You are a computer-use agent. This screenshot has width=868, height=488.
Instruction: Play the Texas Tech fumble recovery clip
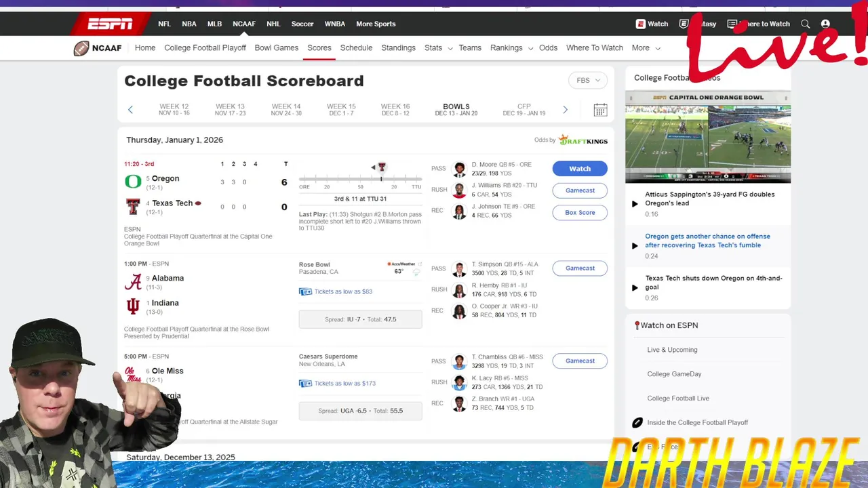coord(635,245)
